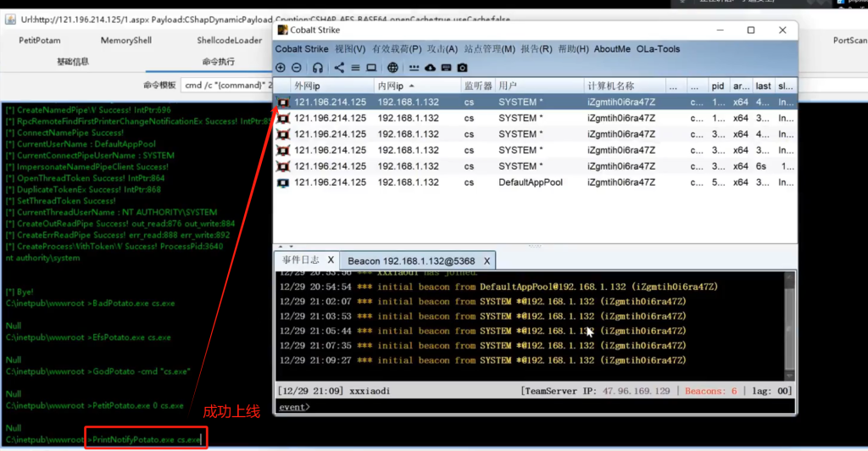The height and width of the screenshot is (451, 868).
Task: Open the AboutMe menu
Action: point(612,48)
